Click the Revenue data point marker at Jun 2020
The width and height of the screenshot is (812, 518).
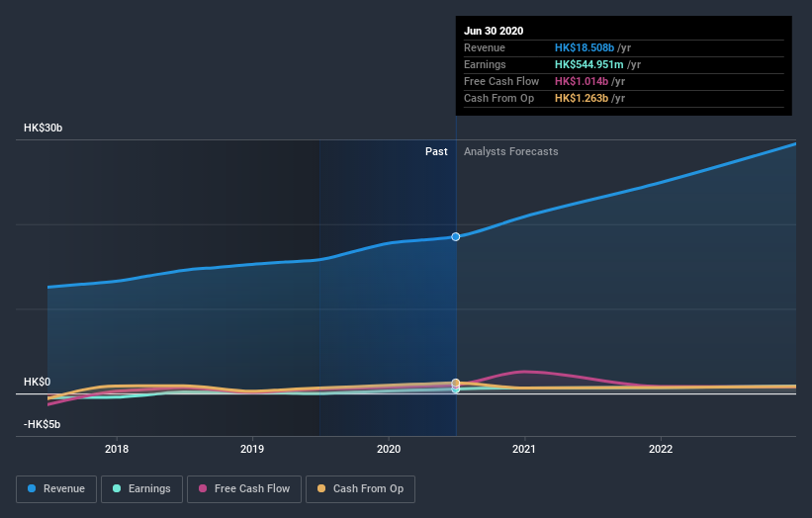tap(456, 236)
